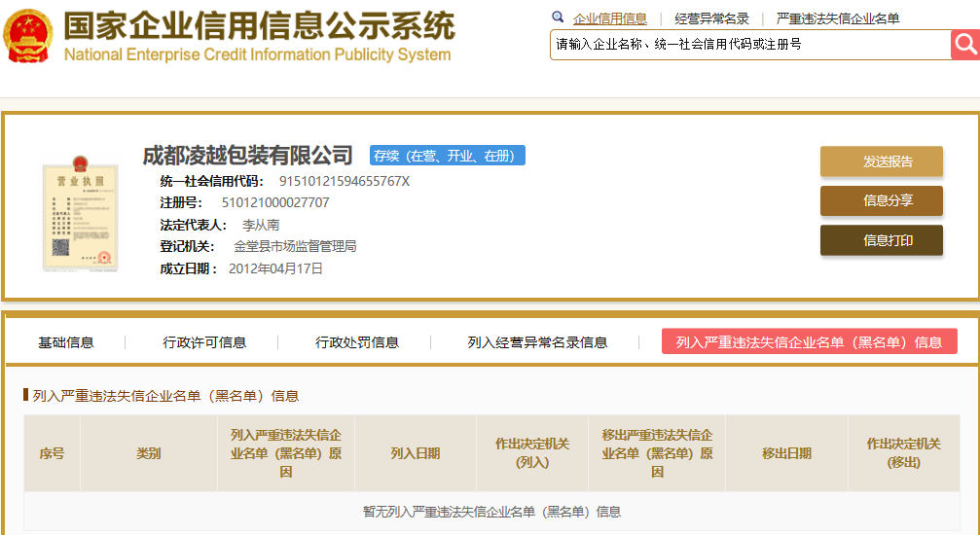Click the enterprise search input field
Screen dimensions: 980x535
[750, 45]
